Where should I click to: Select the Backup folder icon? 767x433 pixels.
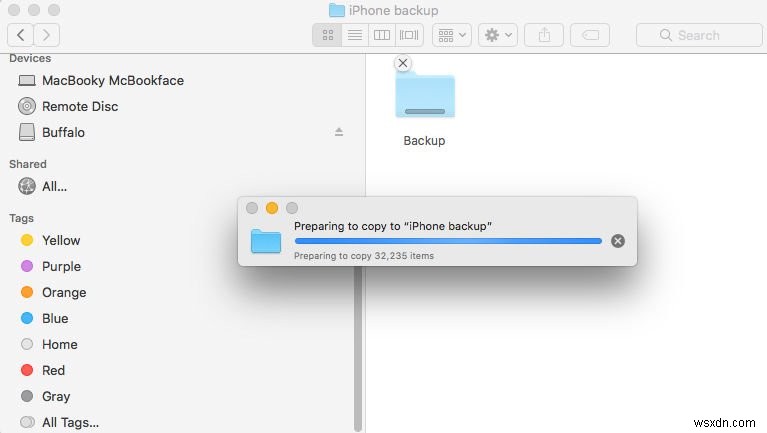point(425,95)
